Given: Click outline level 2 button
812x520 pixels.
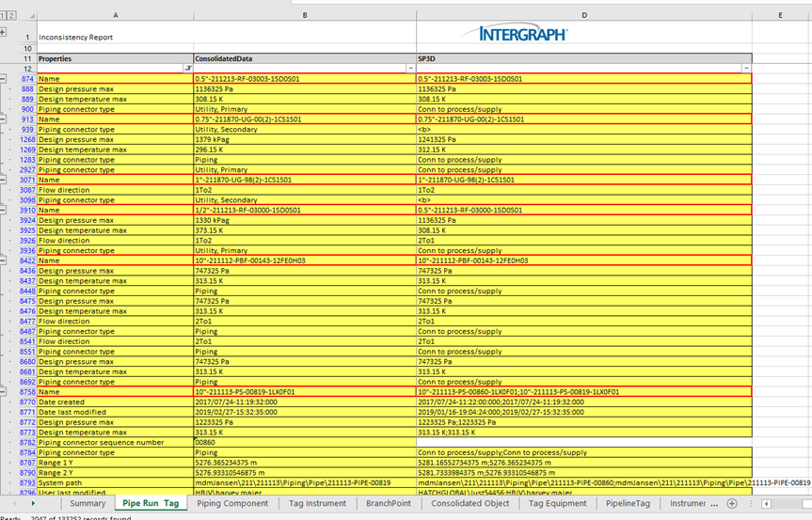Looking at the screenshot, I should coord(12,16).
